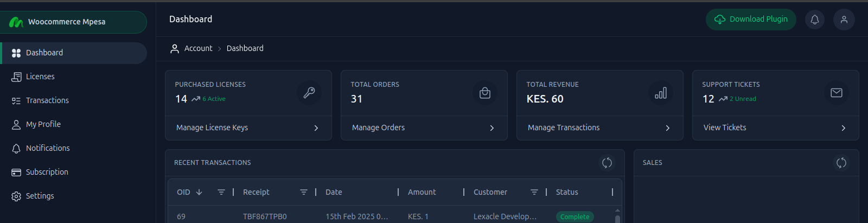The height and width of the screenshot is (223, 868).
Task: Open Dashboard in the sidebar
Action: [73, 53]
